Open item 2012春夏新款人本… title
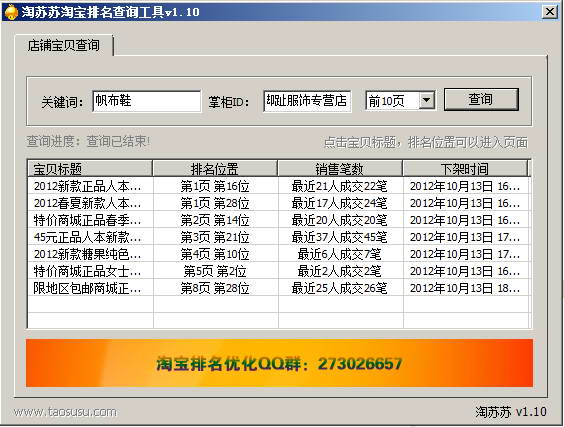 [x=87, y=203]
